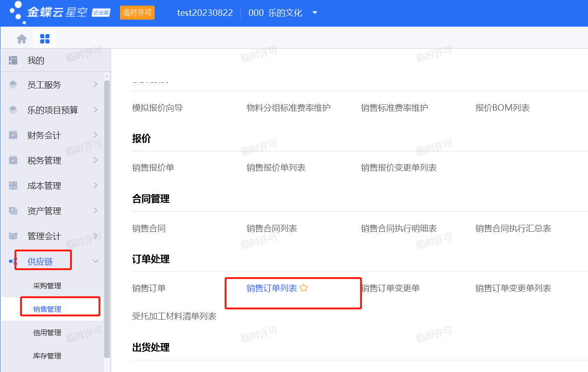Expand the 员工服务 menu chevron
This screenshot has width=588, height=372.
click(x=95, y=85)
